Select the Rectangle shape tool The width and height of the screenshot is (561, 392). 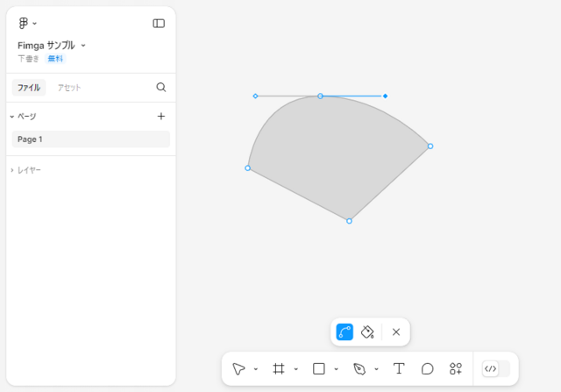tap(319, 368)
